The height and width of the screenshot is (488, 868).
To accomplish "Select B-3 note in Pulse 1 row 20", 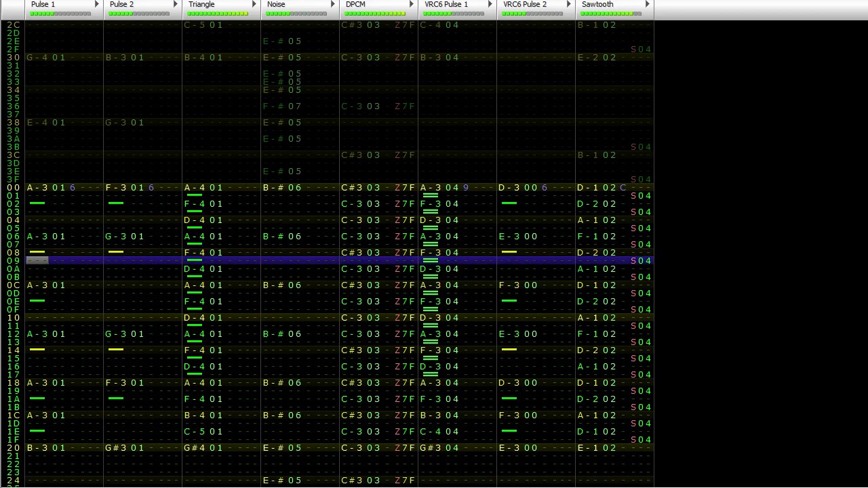I will tap(37, 448).
